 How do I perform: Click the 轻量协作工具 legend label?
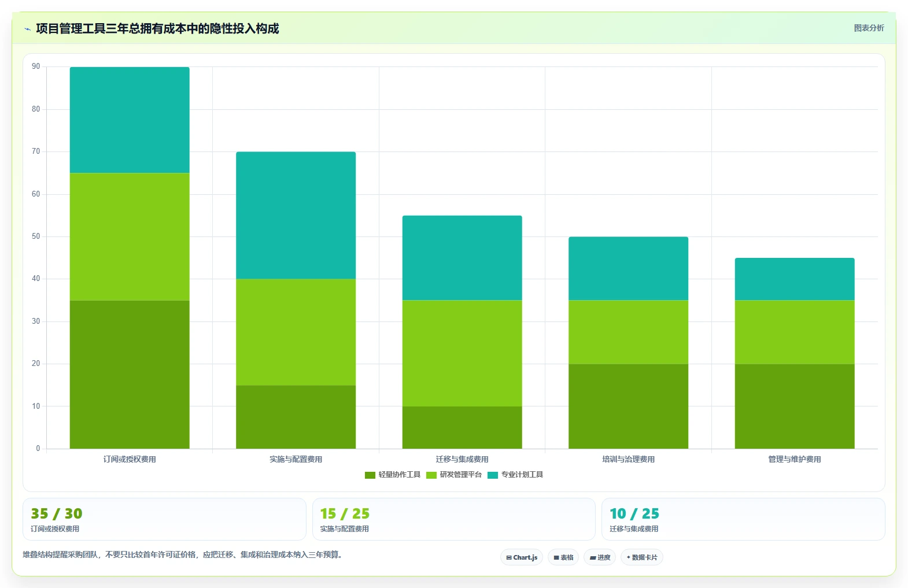coord(400,475)
